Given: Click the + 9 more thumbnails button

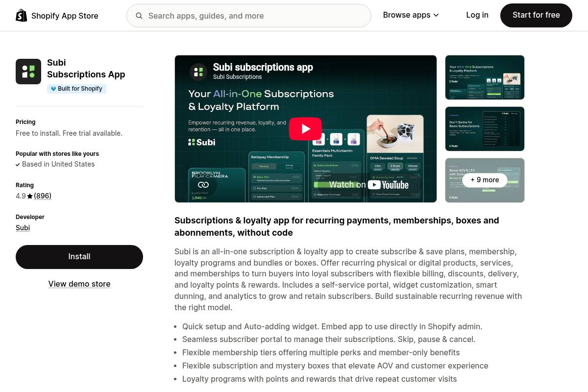Looking at the screenshot, I should click(485, 180).
